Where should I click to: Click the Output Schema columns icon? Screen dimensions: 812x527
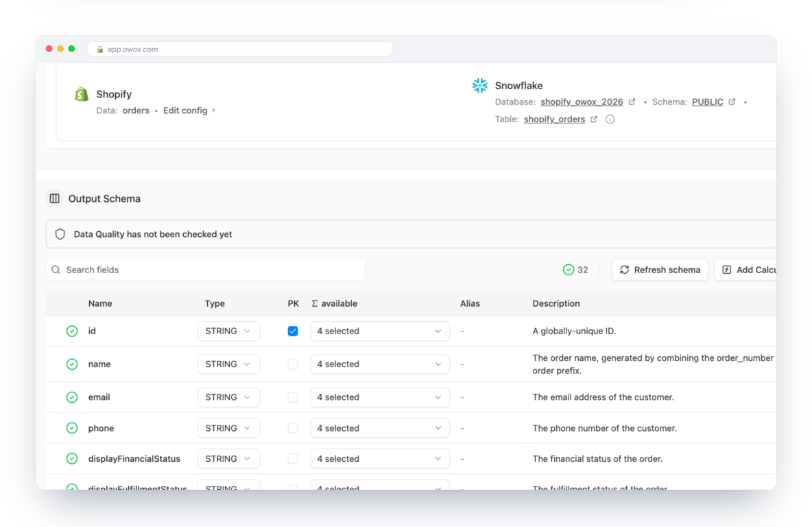point(54,198)
